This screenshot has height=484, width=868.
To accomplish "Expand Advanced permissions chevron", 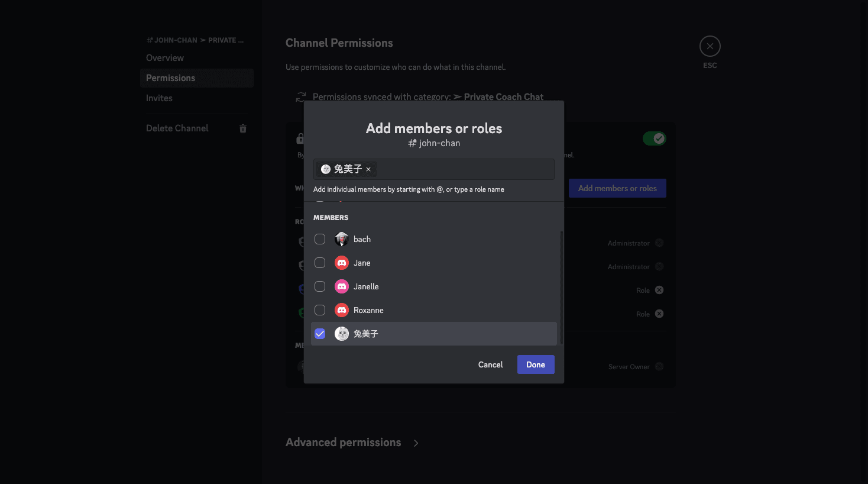I will (x=416, y=443).
